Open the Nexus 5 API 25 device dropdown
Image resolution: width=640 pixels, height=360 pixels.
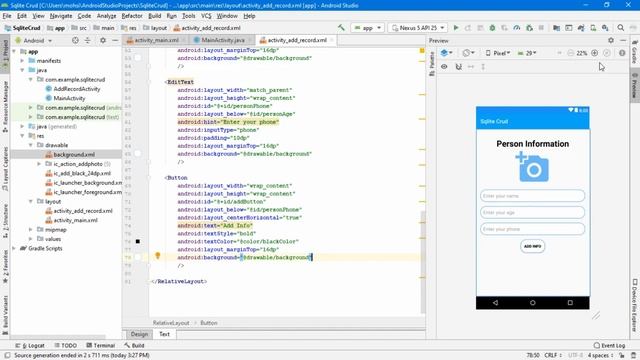pyautogui.click(x=418, y=28)
